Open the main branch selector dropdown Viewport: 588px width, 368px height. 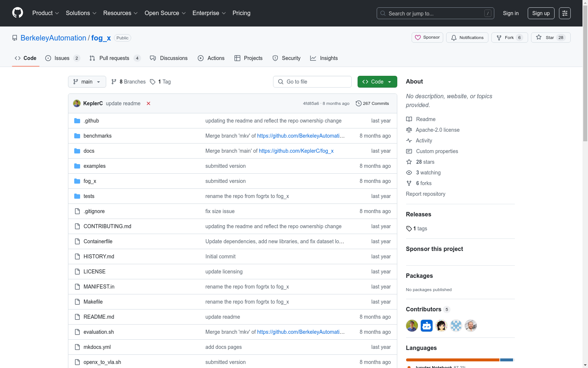(87, 82)
